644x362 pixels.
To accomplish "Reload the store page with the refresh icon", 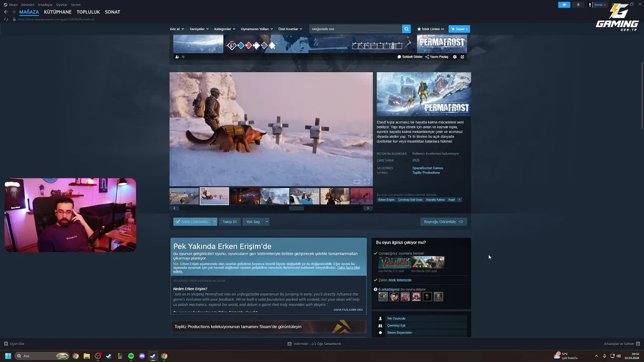I will (6, 19).
